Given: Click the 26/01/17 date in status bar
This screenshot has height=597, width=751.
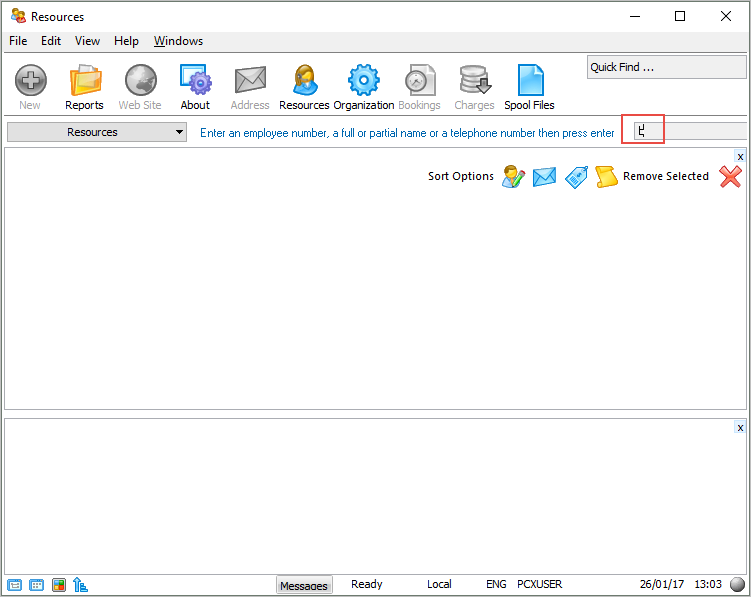Looking at the screenshot, I should 662,584.
